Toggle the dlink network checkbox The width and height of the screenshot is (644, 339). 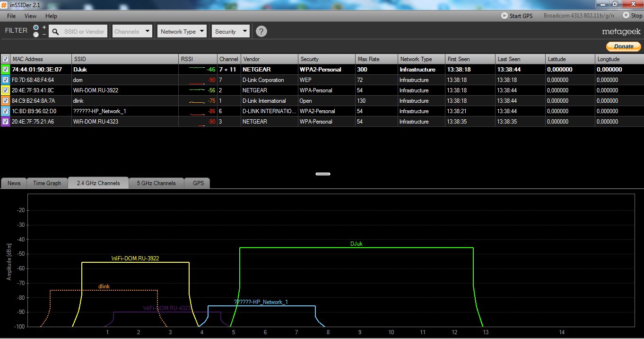click(x=5, y=101)
